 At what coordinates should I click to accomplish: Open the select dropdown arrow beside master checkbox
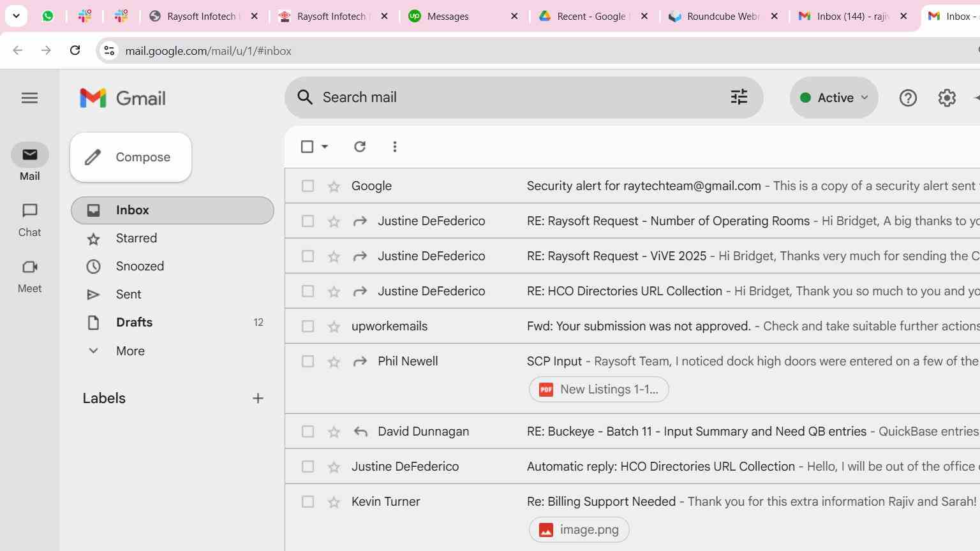325,147
